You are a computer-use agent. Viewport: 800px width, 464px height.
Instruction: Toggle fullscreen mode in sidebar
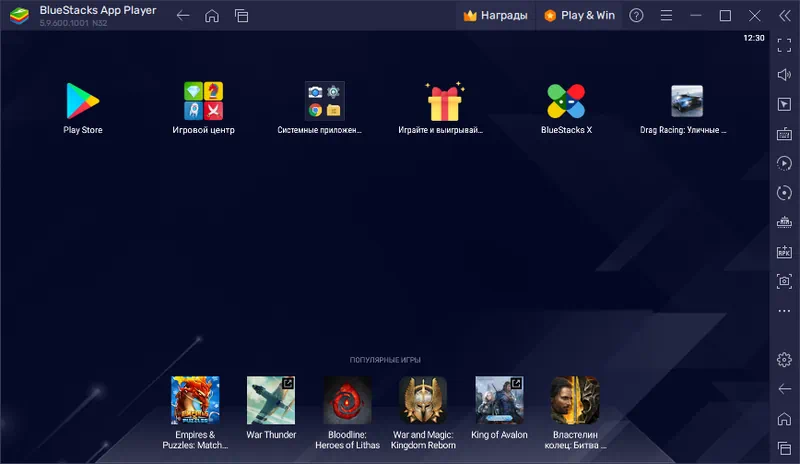(x=784, y=45)
